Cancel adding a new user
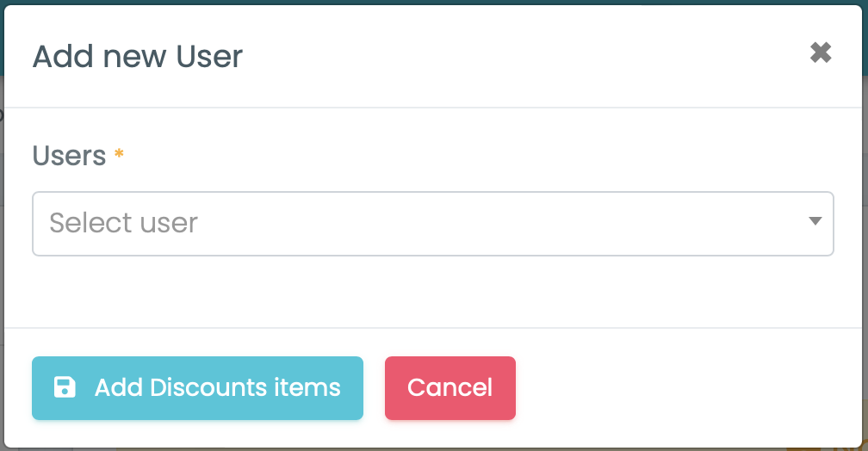Image resolution: width=868 pixels, height=451 pixels. coord(449,388)
